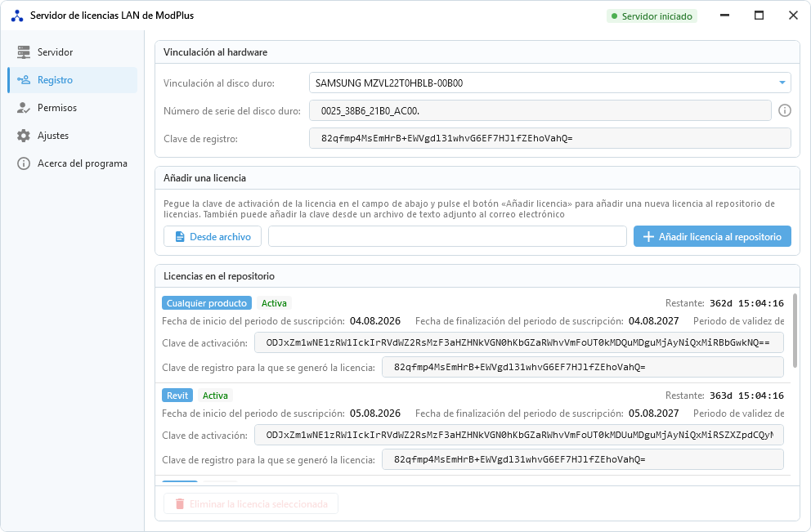
Task: Minimize the ModPlus license server window
Action: pyautogui.click(x=724, y=16)
